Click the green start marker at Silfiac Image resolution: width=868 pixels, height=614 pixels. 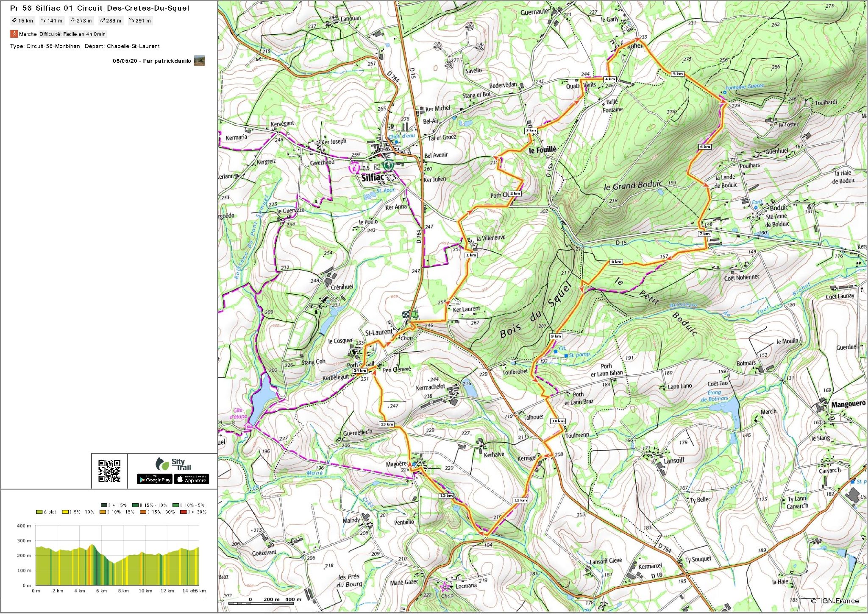(387, 165)
